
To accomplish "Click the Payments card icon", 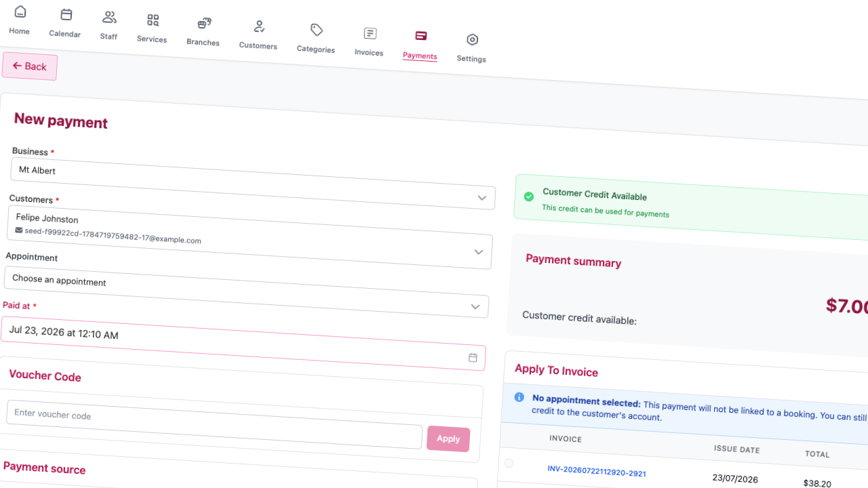I will click(x=420, y=36).
